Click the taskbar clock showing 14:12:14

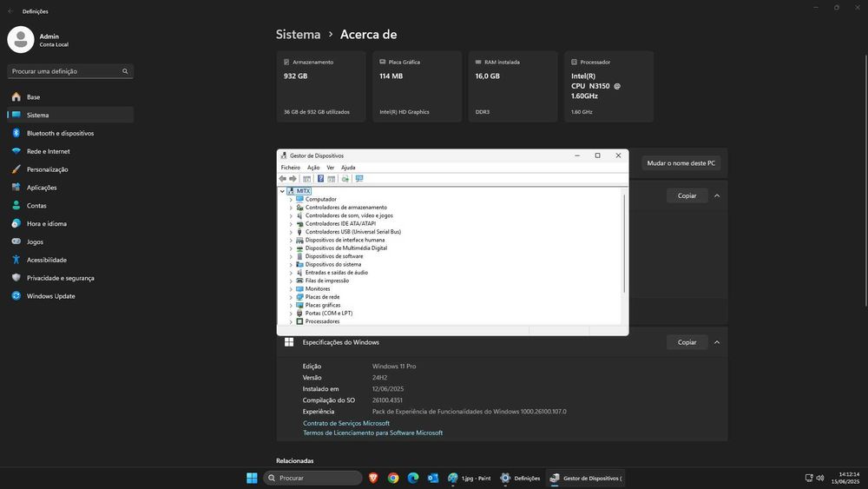(x=845, y=478)
